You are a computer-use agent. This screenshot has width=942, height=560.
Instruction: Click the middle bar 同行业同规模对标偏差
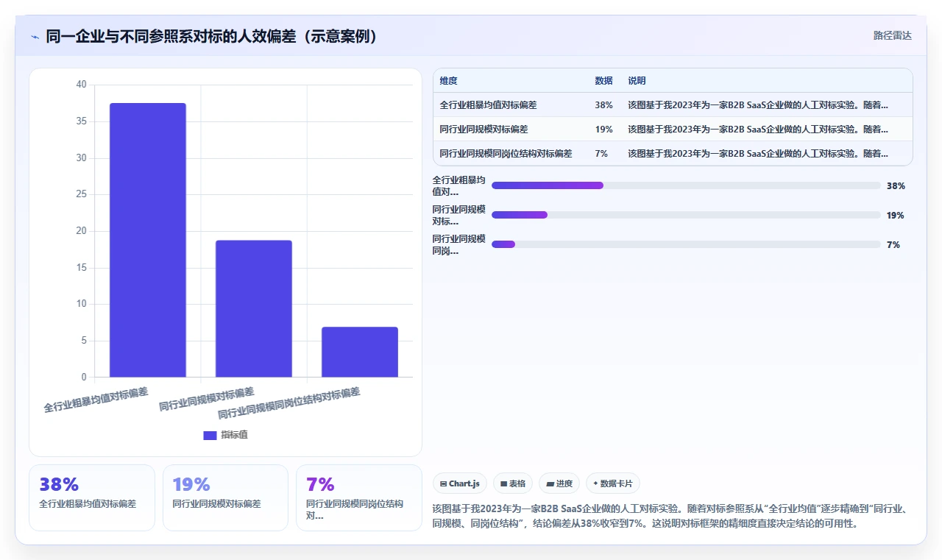click(254, 309)
